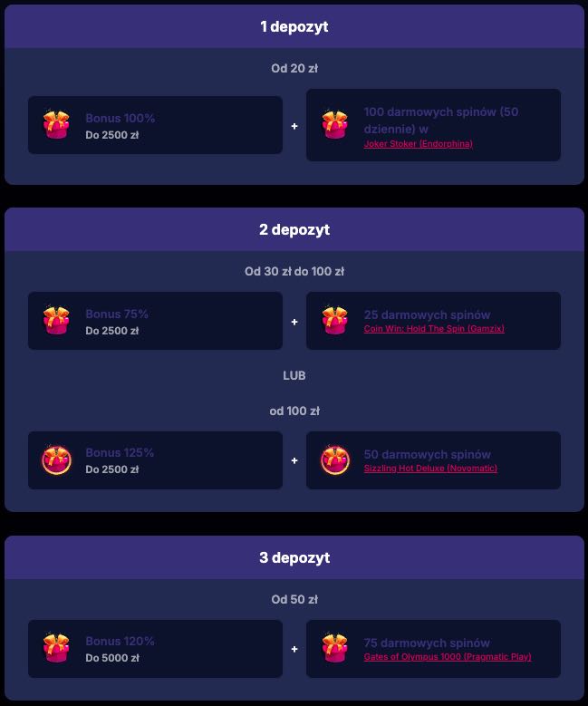Click the "Od 30 zł do 100 zł" label
The image size is (588, 706).
pyautogui.click(x=294, y=272)
